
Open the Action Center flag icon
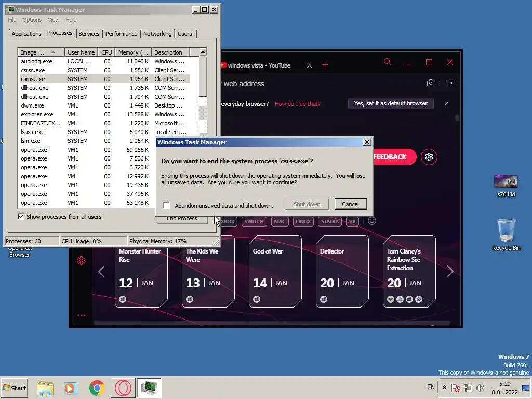[456, 388]
